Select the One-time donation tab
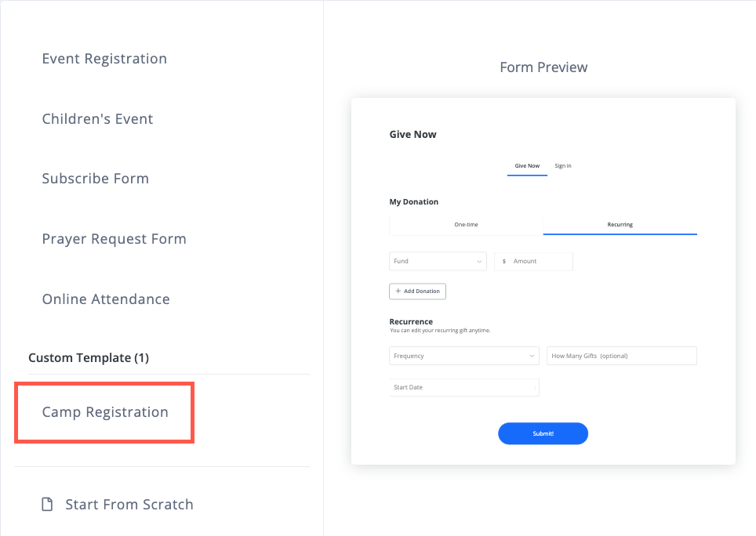 coord(466,225)
